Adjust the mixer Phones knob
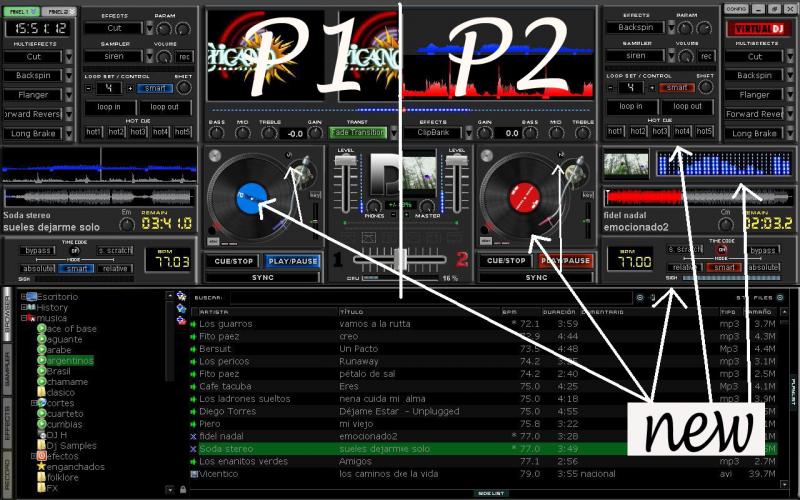The height and width of the screenshot is (500, 800). (x=374, y=206)
